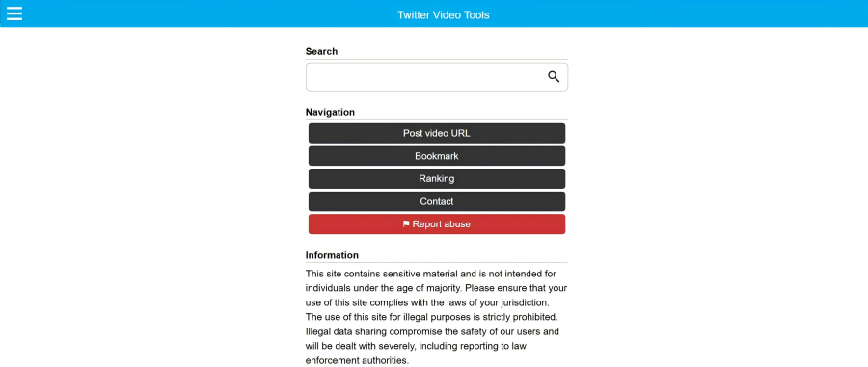Click the Navigation section heading
Image resolution: width=868 pixels, height=367 pixels.
[x=330, y=112]
